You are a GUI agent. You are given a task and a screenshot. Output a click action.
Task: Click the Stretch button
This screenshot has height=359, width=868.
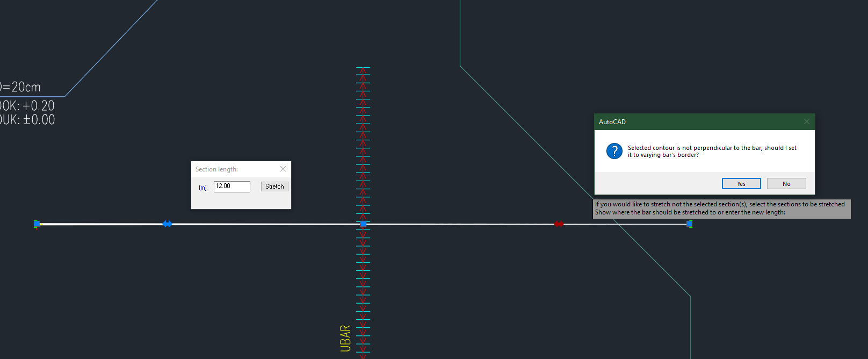pos(274,186)
